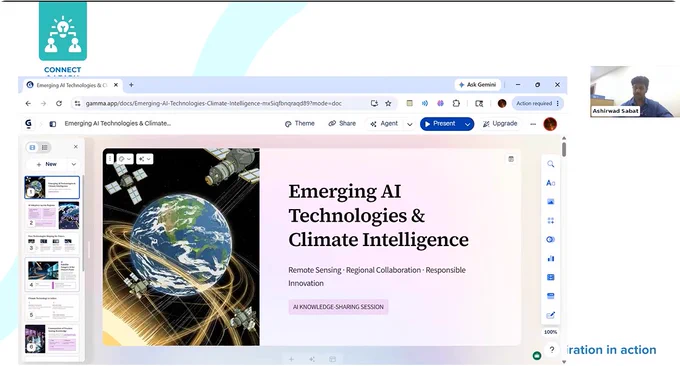Reload the page in Chrome
The image size is (680, 366).
pyautogui.click(x=59, y=103)
